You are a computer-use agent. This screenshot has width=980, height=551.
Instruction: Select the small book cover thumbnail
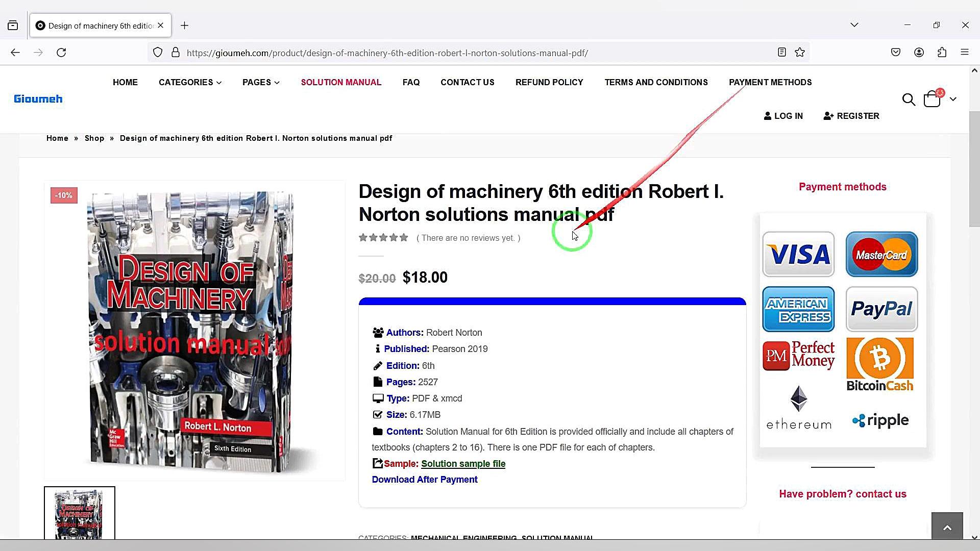pyautogui.click(x=80, y=513)
